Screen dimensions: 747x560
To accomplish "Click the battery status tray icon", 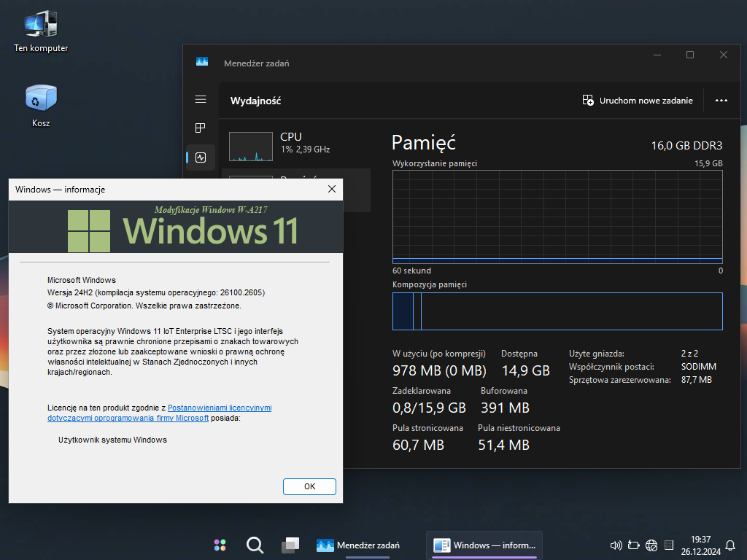I will pos(633,545).
